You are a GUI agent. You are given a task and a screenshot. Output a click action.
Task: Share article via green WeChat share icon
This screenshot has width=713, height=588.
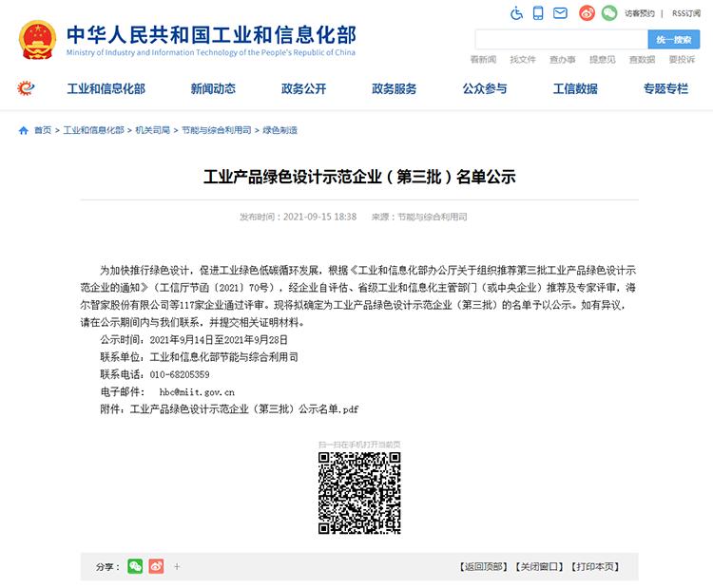click(135, 566)
